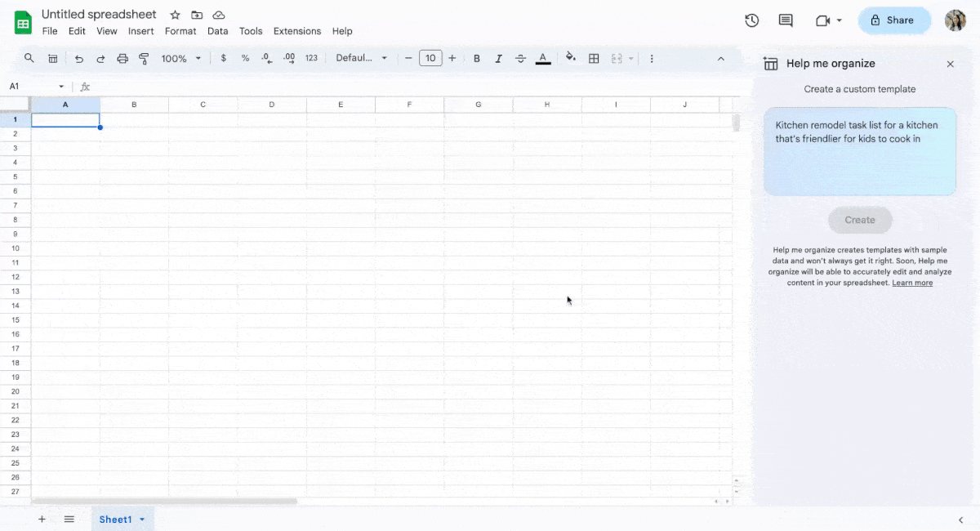Open the Tools menu
Viewport: 980px width, 531px height.
click(251, 31)
